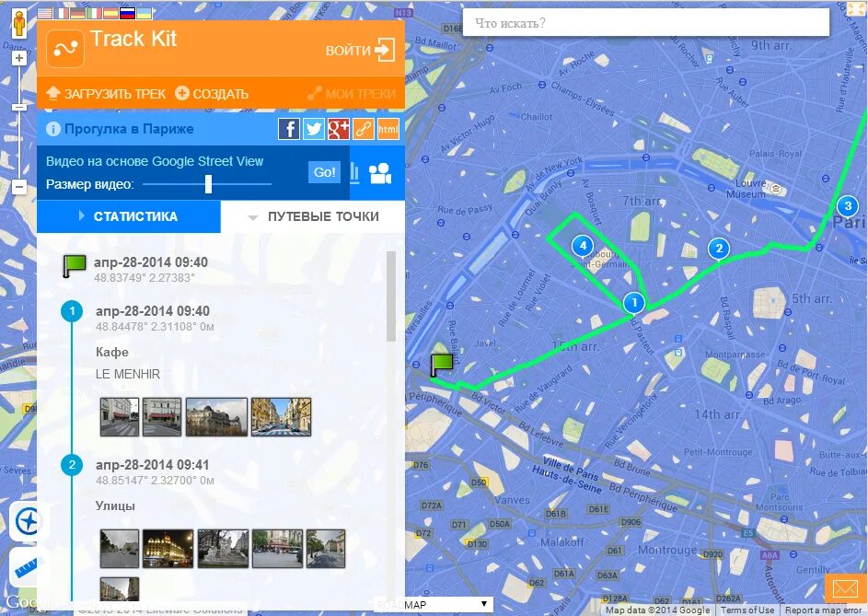Share the track on Facebook

click(x=289, y=129)
